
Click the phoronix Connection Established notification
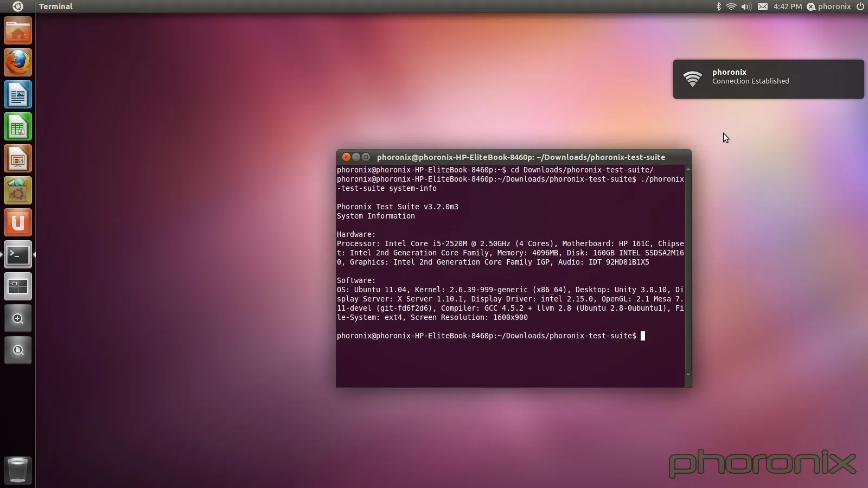point(768,79)
